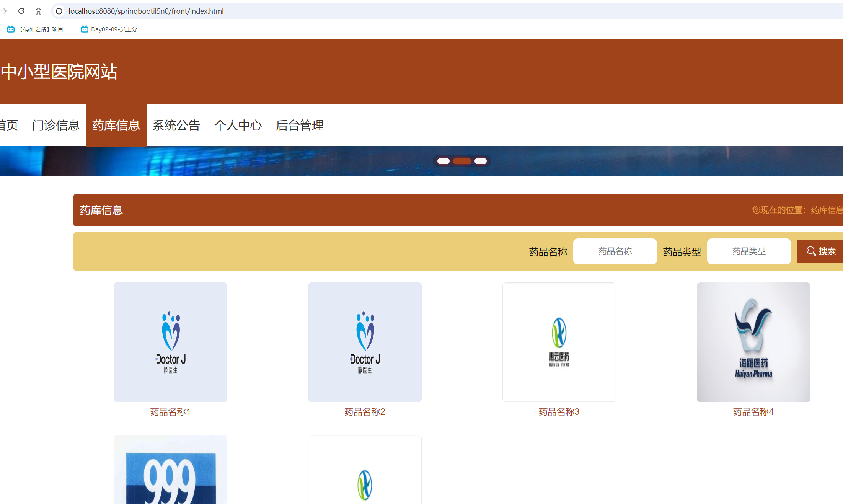
Task: Click the 药品名称3 link
Action: point(559,411)
